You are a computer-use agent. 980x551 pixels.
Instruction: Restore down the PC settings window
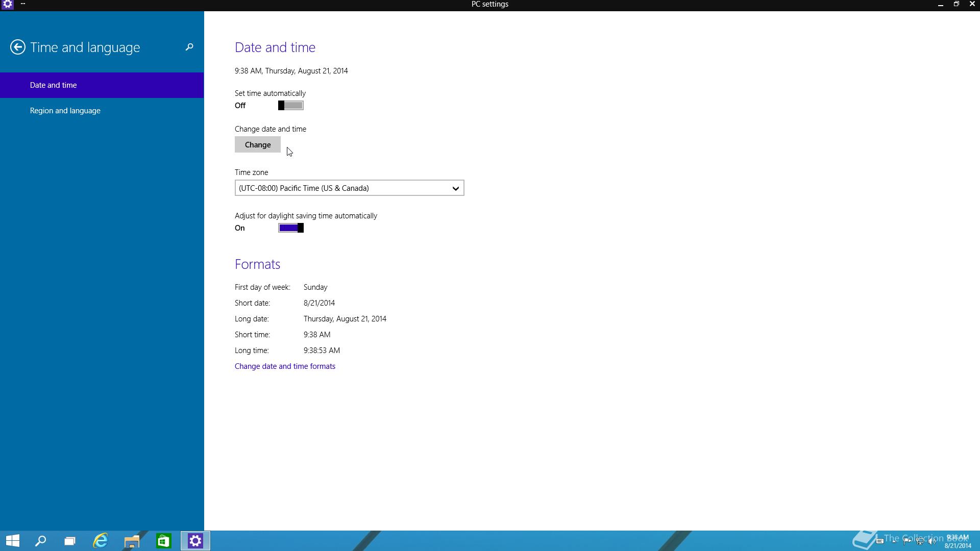(x=956, y=4)
